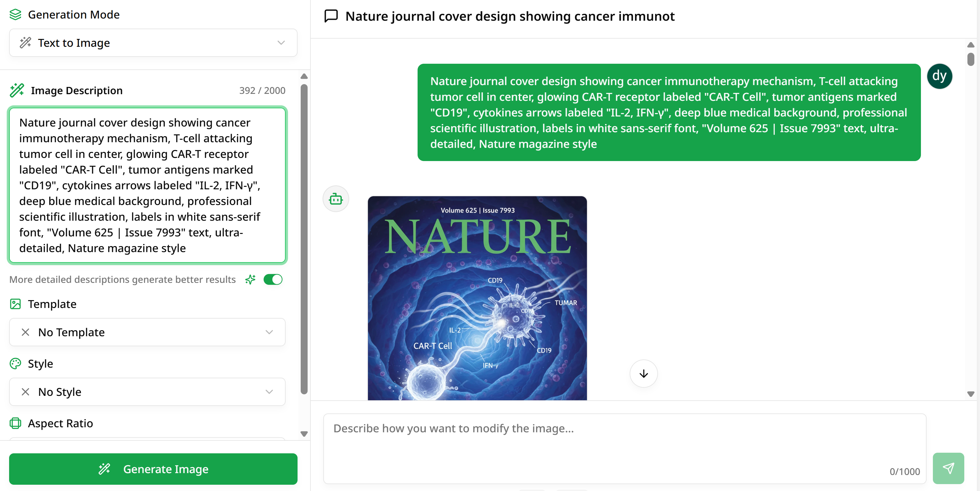Click the left panel scroll-up arrow
Screen dimensions: 980x491
[x=304, y=76]
